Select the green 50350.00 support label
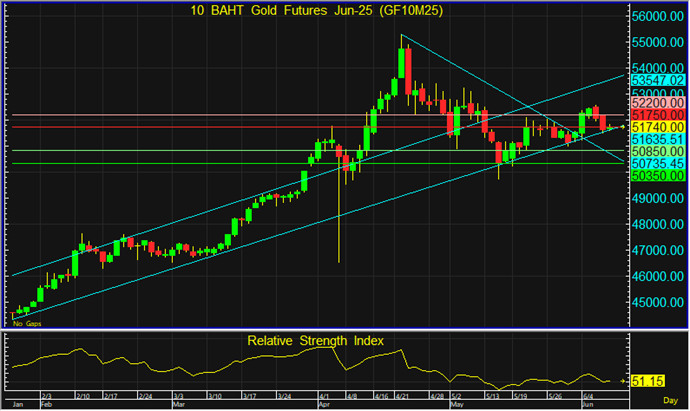690x411 pixels. point(658,176)
